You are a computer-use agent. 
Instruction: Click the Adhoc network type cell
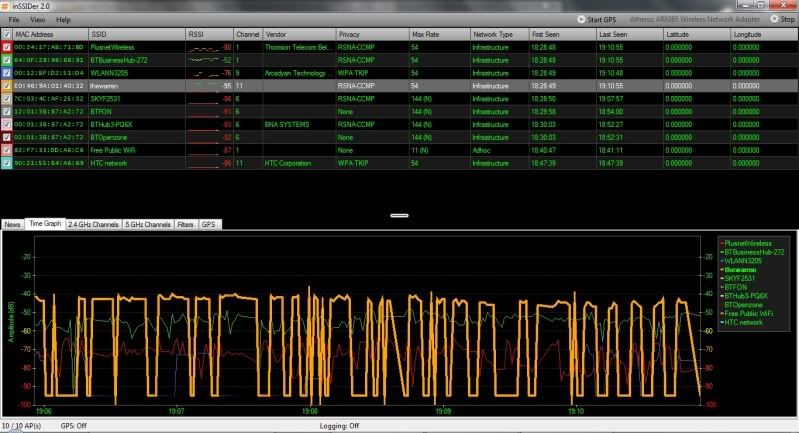[x=499, y=150]
